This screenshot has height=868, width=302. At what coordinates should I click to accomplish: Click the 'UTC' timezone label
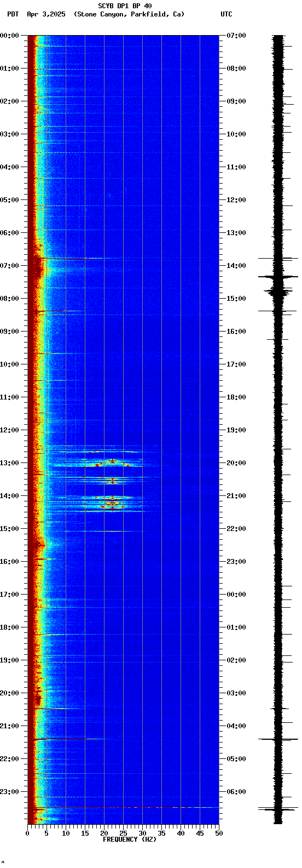coord(226,14)
